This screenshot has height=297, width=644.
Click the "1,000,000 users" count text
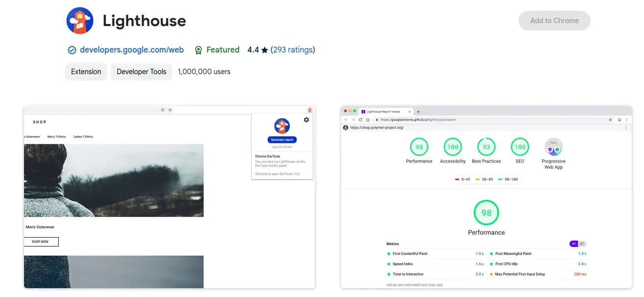click(204, 72)
